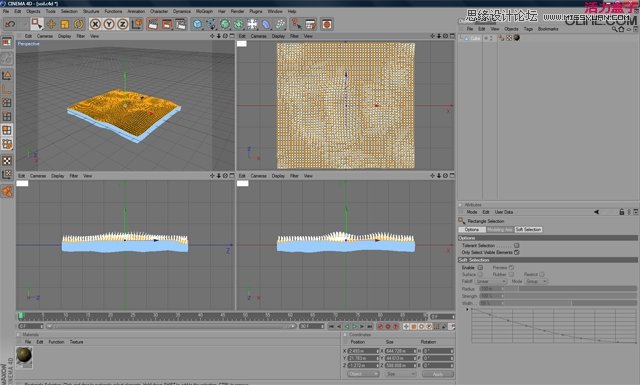Switch to the Soft Selection tab
Image resolution: width=640 pixels, height=385 pixels.
(x=528, y=229)
